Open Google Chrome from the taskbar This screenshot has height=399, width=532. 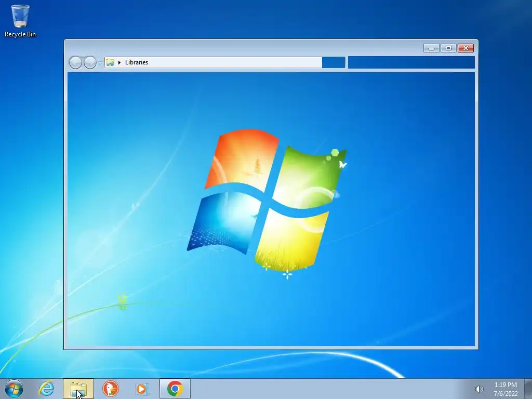175,389
